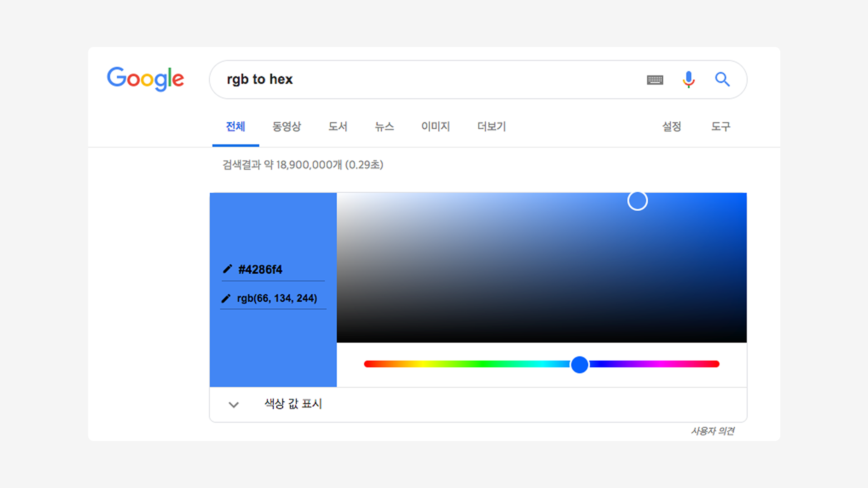Switch to the 도서 tab

point(338,127)
